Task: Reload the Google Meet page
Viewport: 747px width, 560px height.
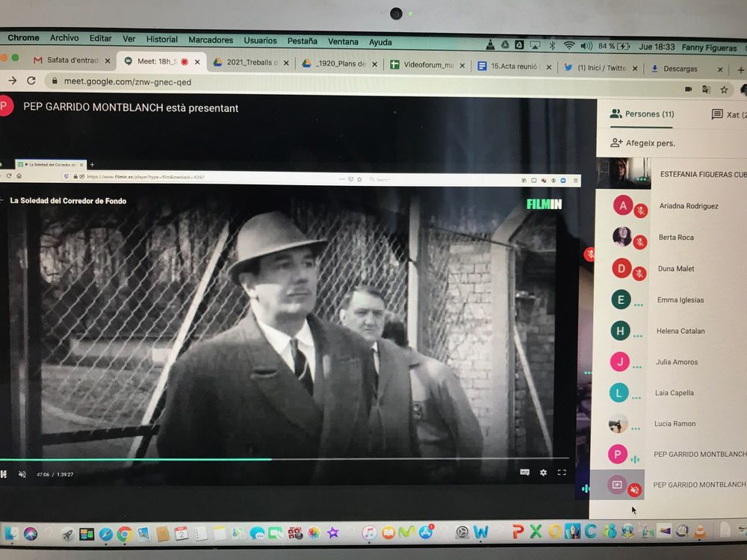Action: click(x=31, y=81)
